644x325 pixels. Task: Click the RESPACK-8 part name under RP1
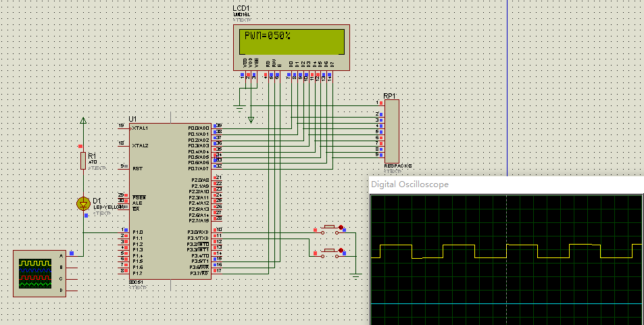click(x=397, y=166)
